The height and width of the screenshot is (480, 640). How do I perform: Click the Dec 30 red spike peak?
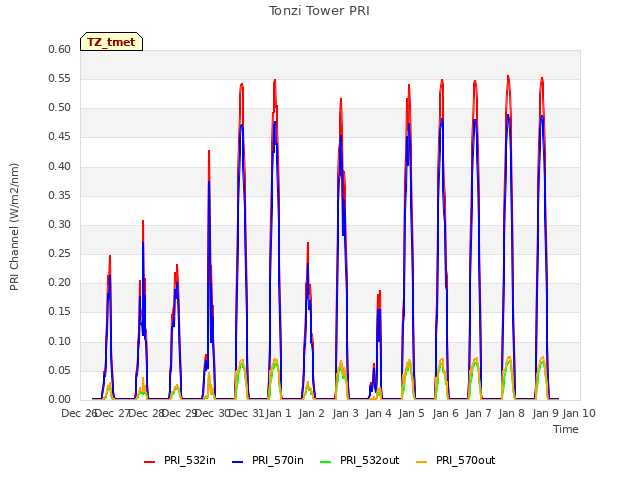click(209, 151)
